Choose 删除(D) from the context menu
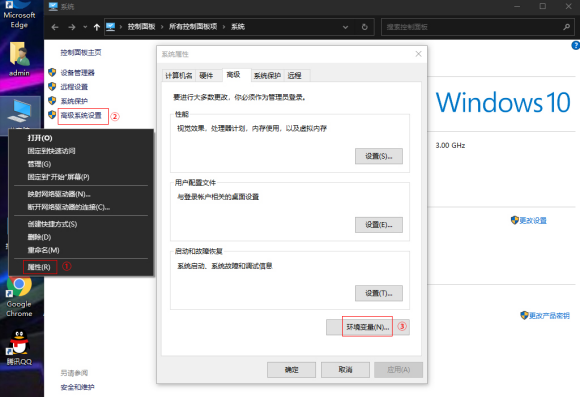This screenshot has width=580, height=397. (x=81, y=237)
